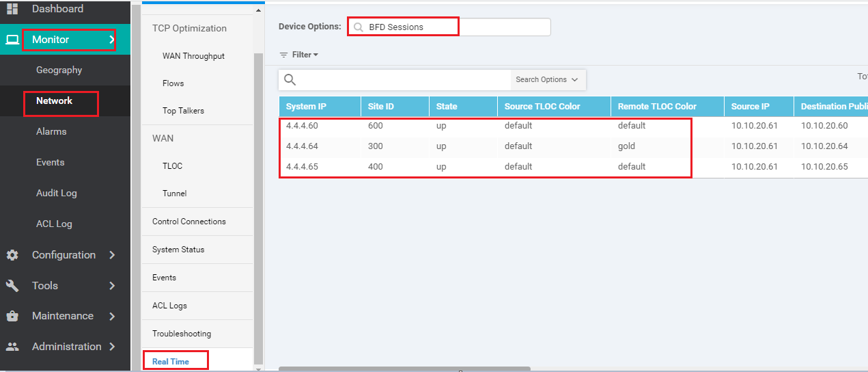
Task: Expand the Filter dropdown arrow
Action: point(316,55)
